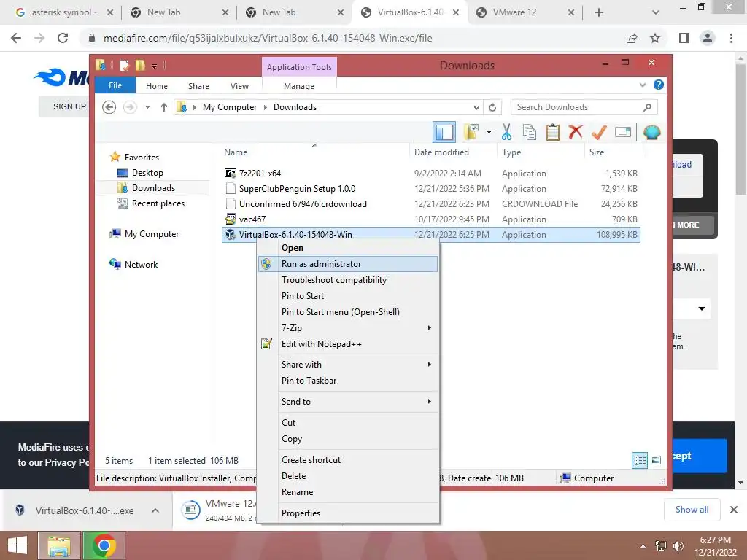Click the Chrome reload page button

click(63, 38)
